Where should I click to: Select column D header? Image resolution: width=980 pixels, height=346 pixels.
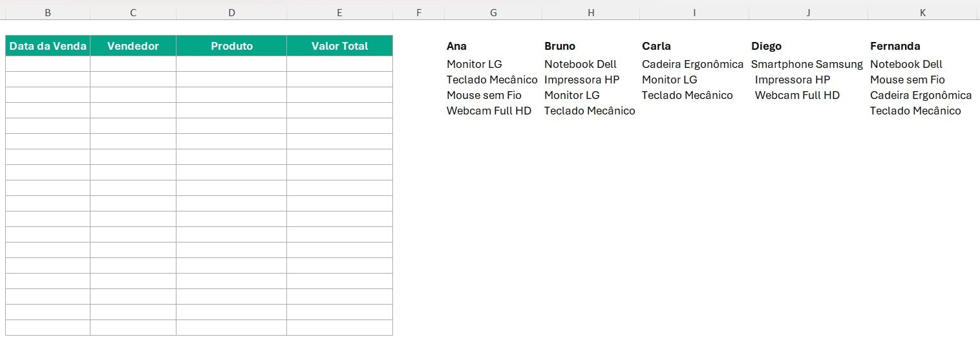pos(231,12)
